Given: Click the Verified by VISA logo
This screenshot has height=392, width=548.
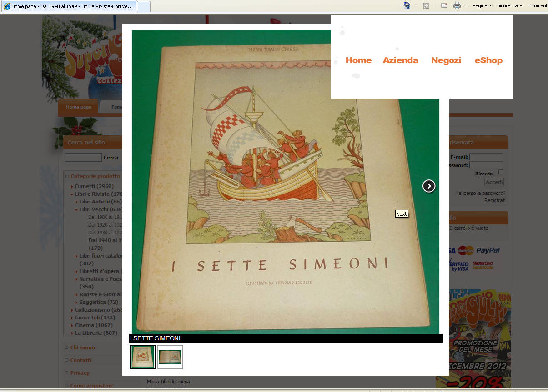Looking at the screenshot, I should coord(459,266).
